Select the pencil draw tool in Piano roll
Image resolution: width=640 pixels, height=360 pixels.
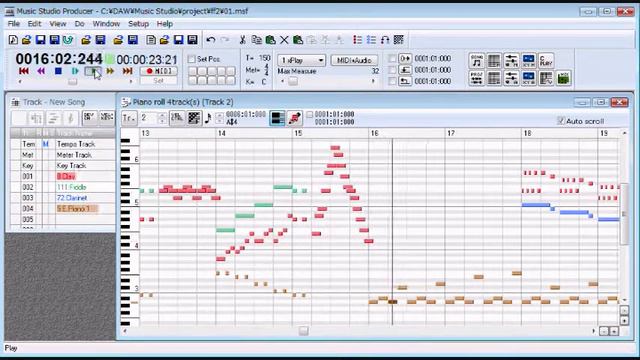295,118
